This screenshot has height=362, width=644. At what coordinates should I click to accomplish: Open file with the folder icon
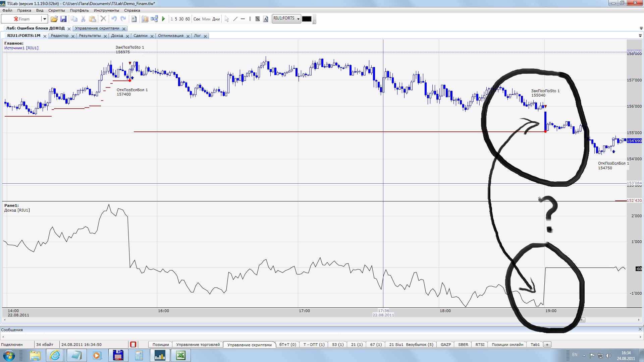[54, 19]
